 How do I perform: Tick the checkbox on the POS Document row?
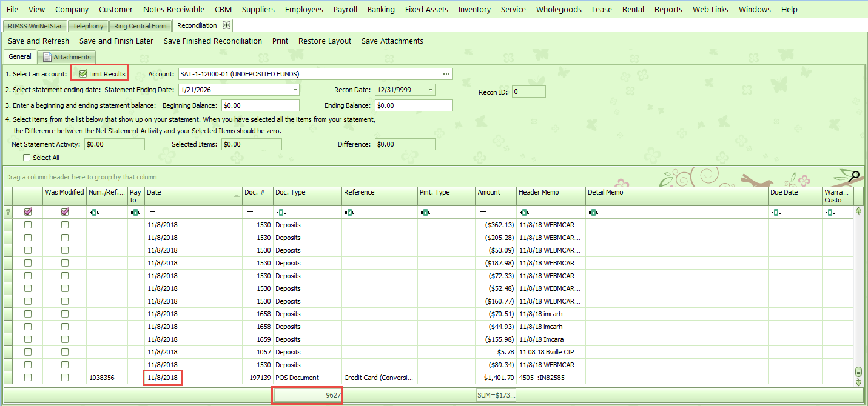coord(28,378)
